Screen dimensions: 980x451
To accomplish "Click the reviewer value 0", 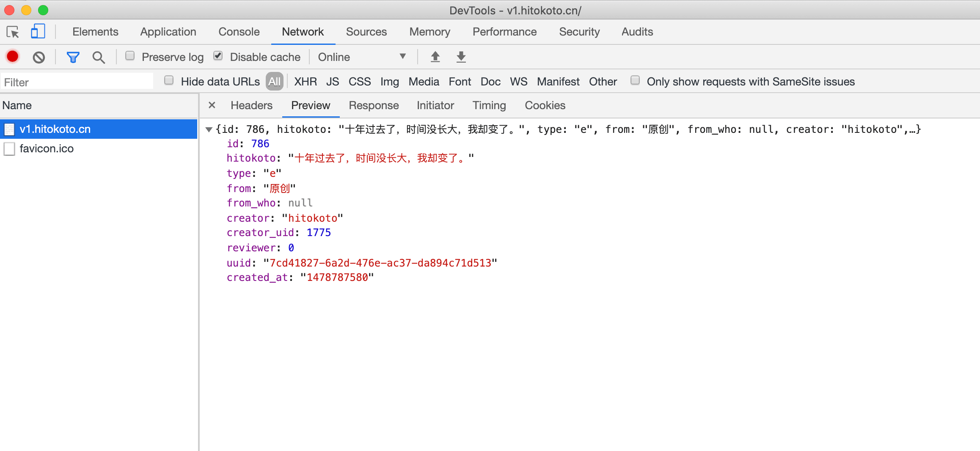I will coord(291,248).
